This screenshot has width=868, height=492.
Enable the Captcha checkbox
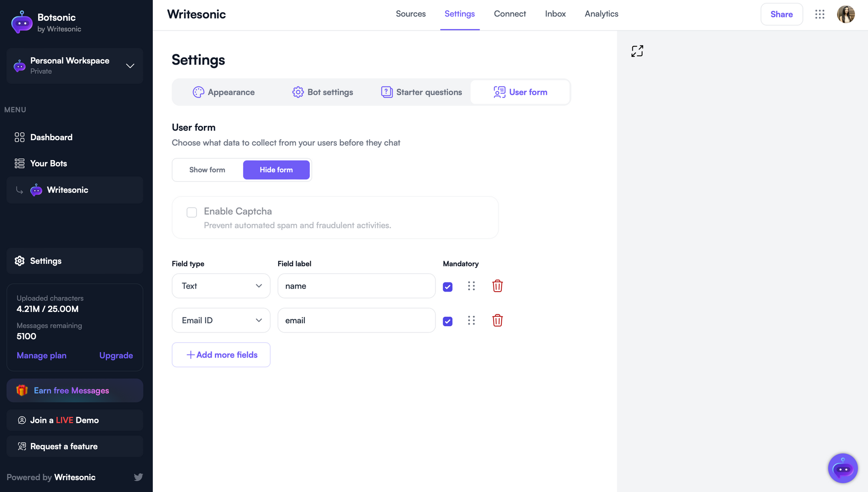(x=191, y=212)
